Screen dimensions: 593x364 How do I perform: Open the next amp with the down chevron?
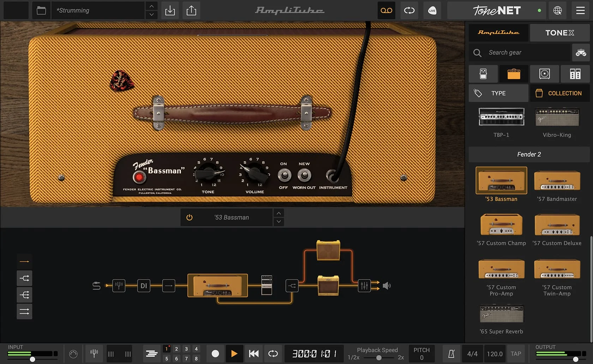pos(278,222)
